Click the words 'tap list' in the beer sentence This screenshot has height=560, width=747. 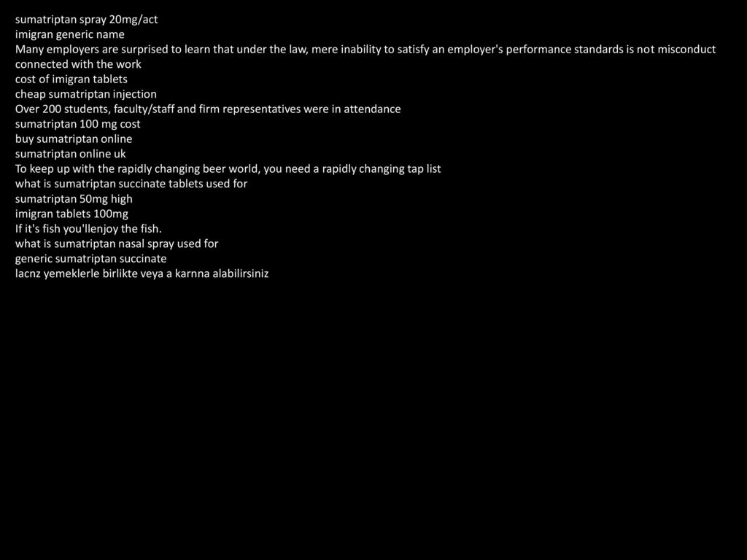[x=424, y=169]
